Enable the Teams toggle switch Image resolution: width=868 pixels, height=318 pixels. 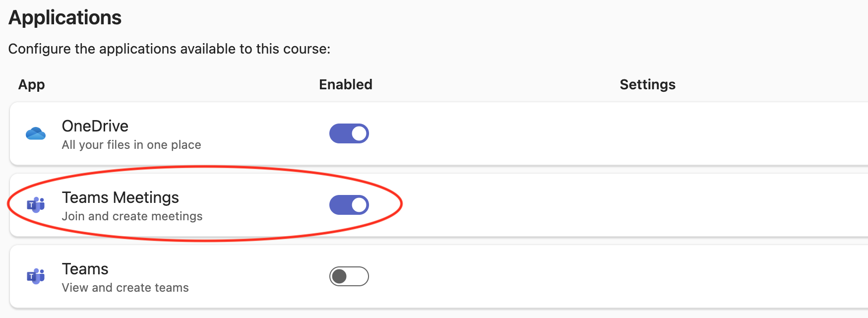point(349,276)
